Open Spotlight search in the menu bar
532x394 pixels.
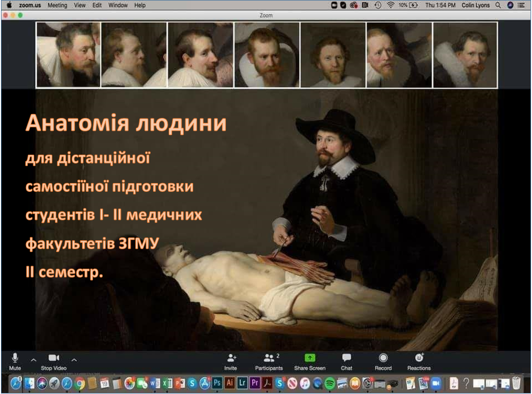click(498, 5)
